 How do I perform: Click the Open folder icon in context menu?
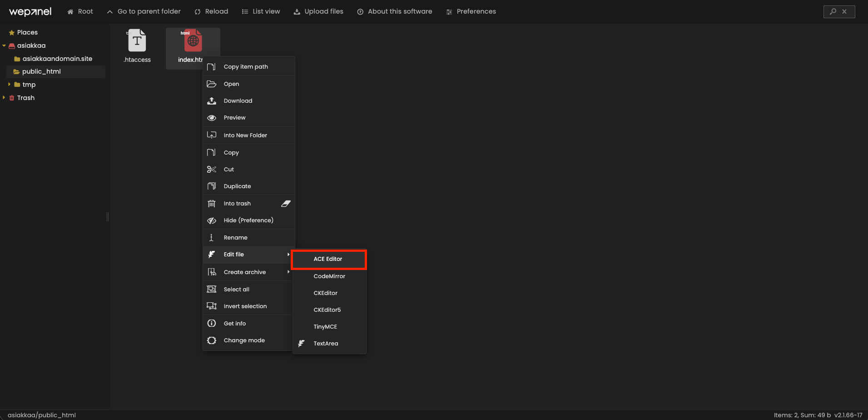coord(211,84)
